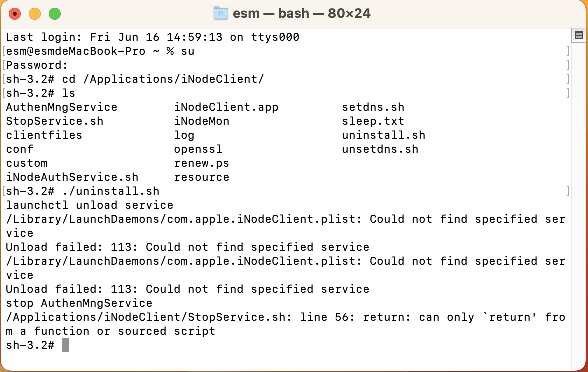Click iNodeClient.app in the directory listing
Image resolution: width=588 pixels, height=372 pixels.
click(226, 107)
